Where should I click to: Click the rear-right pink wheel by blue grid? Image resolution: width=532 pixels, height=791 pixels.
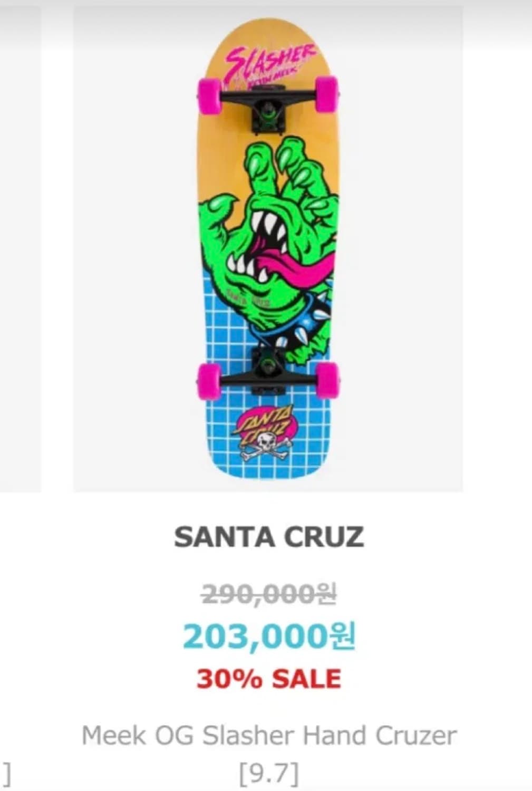pos(328,380)
